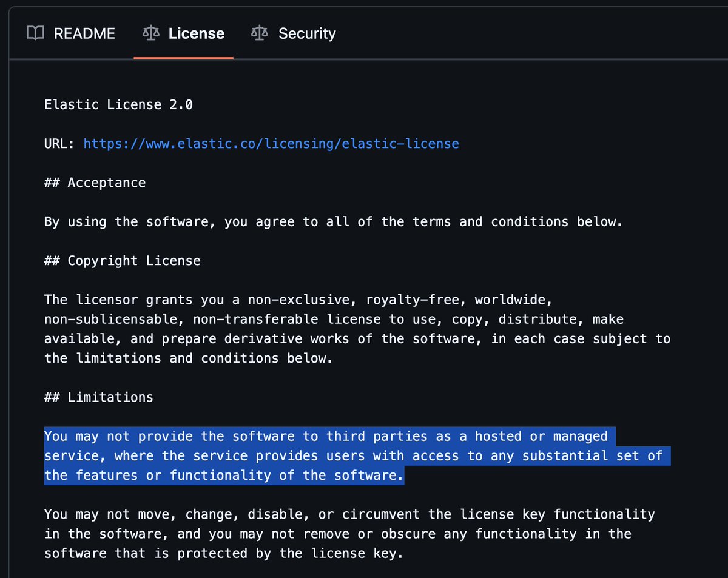This screenshot has width=728, height=578.
Task: Click the line 'the limitations and conditions below.'
Action: (x=189, y=358)
